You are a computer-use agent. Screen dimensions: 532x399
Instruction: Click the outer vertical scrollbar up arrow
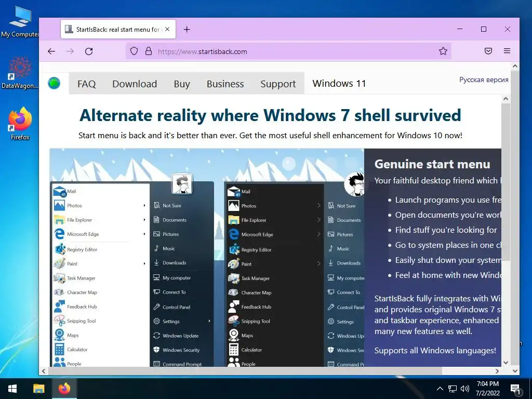point(515,66)
